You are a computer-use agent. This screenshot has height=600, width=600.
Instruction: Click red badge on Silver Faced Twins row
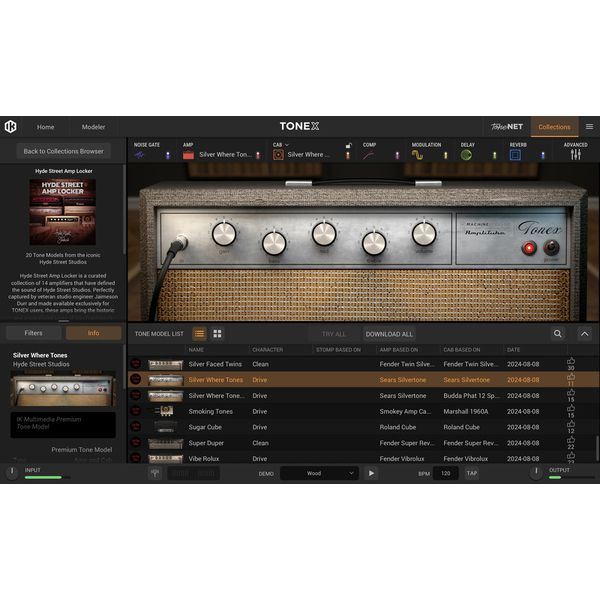pyautogui.click(x=135, y=364)
